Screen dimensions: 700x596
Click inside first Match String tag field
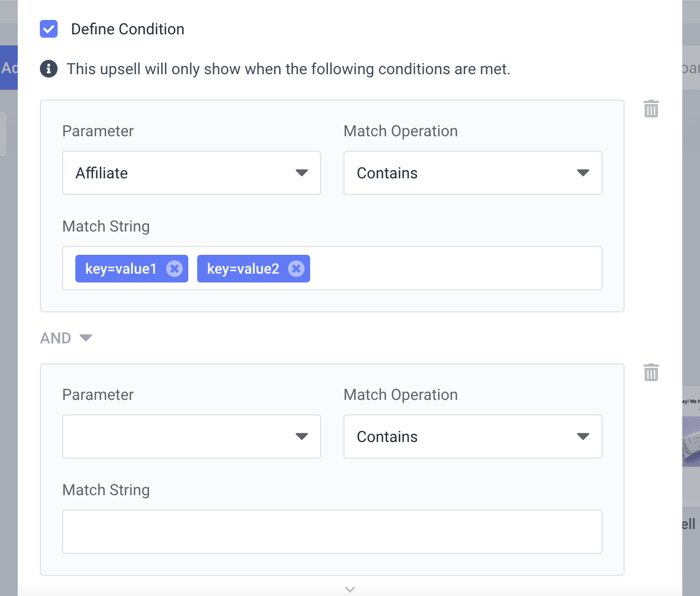(454, 268)
